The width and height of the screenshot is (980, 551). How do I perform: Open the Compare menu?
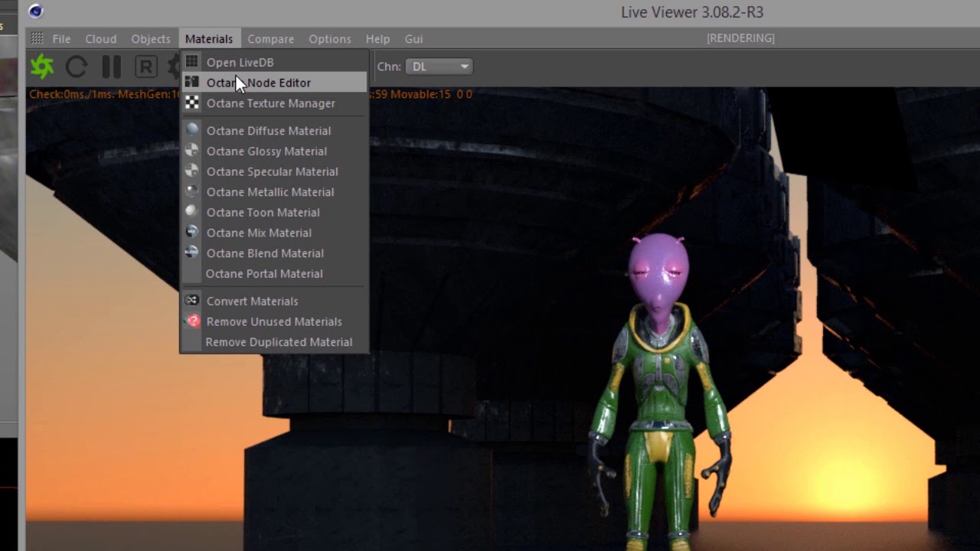click(270, 39)
